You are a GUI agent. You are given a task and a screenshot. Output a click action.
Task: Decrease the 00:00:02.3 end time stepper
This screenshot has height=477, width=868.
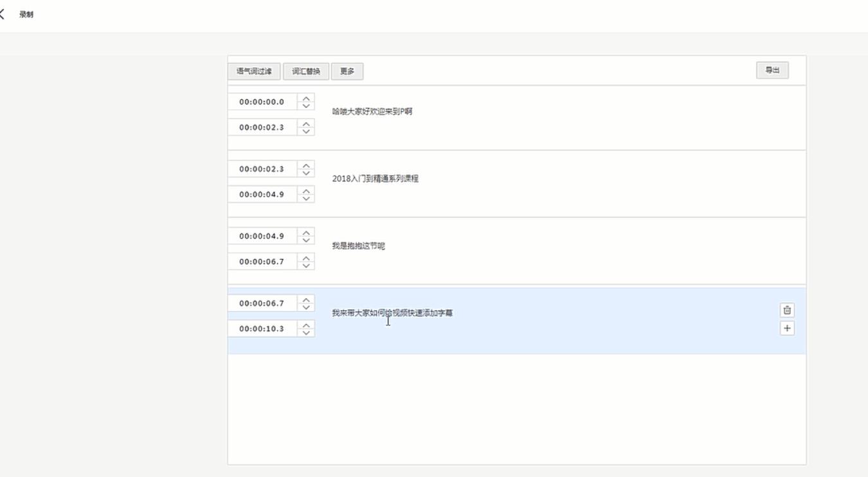point(307,130)
